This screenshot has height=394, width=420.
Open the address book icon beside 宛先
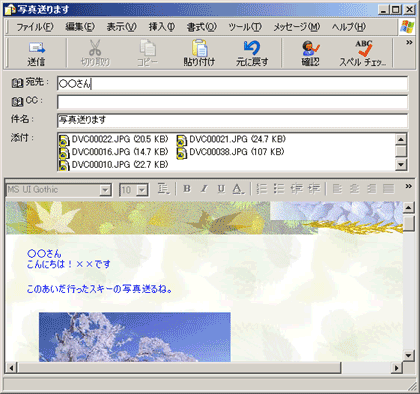point(17,83)
